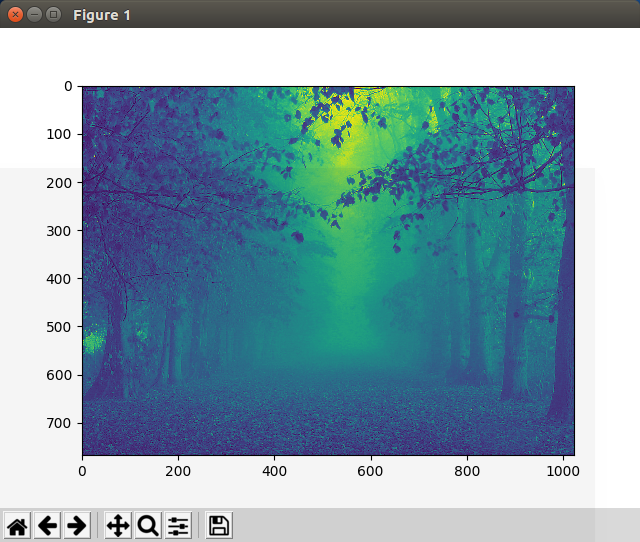Click y-axis tick label 500

[x=59, y=327]
